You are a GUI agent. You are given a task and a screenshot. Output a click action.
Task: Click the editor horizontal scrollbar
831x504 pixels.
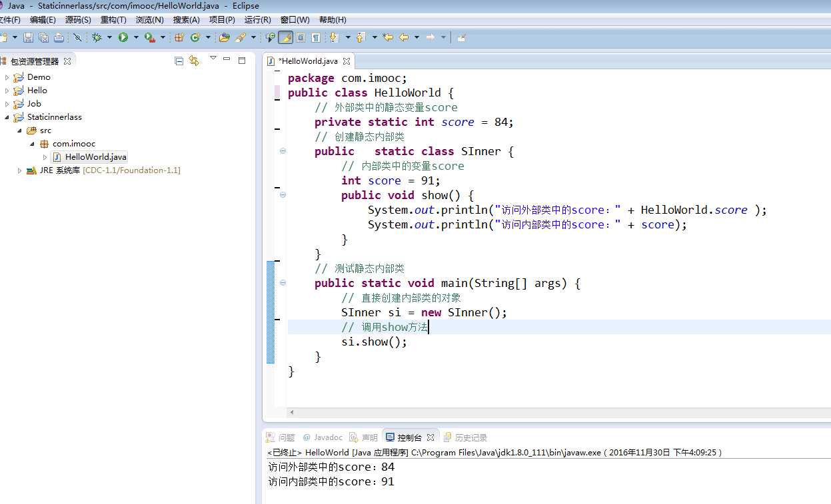pyautogui.click(x=558, y=413)
